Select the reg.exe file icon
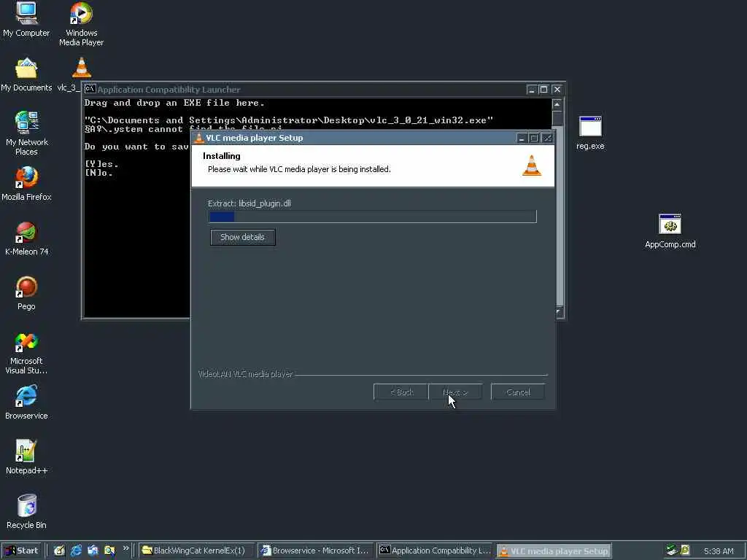 click(x=590, y=133)
